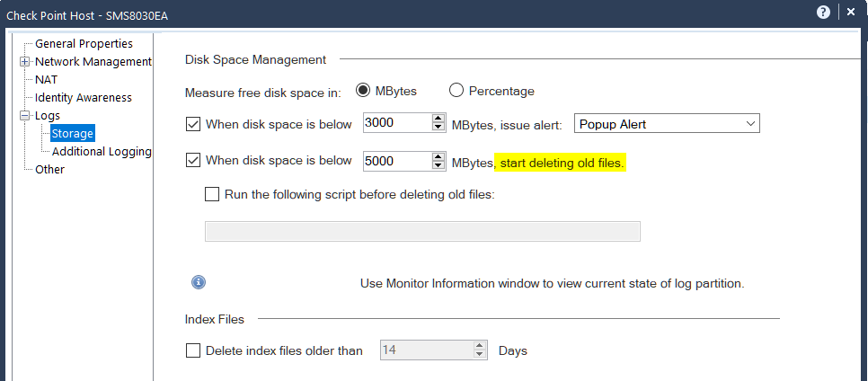Click the Index Files heading
Viewport: 868px width, 381px height.
tap(214, 319)
